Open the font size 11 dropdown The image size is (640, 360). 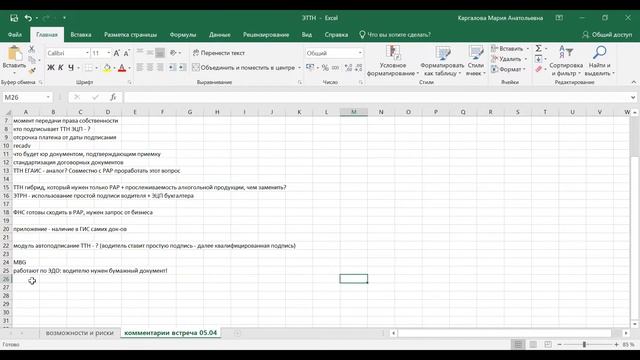point(109,53)
